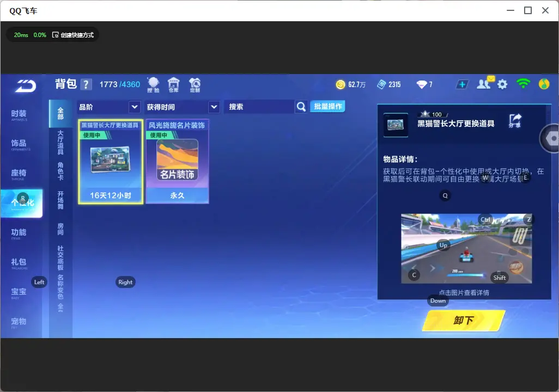Open the 品阶 grade dropdown

(108, 107)
